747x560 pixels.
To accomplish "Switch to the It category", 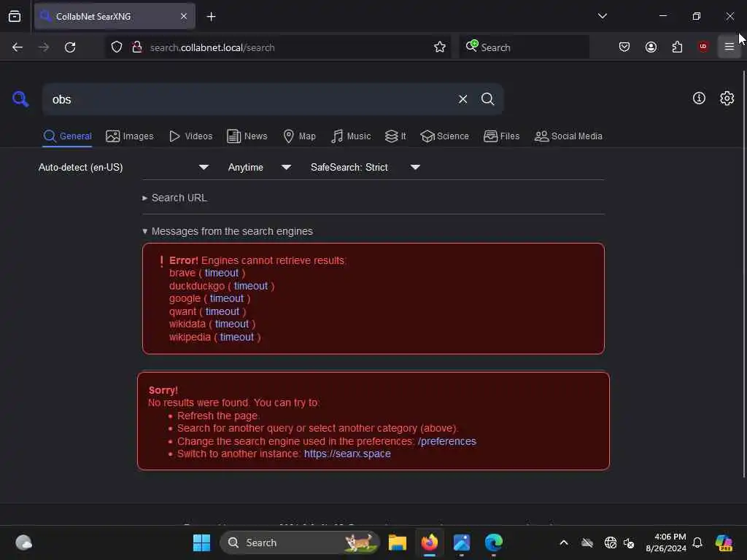I will click(395, 136).
